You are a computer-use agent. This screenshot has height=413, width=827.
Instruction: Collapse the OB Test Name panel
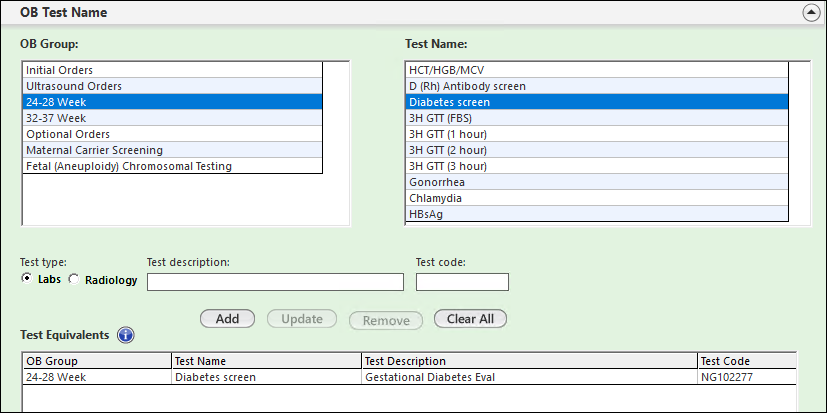click(x=811, y=13)
